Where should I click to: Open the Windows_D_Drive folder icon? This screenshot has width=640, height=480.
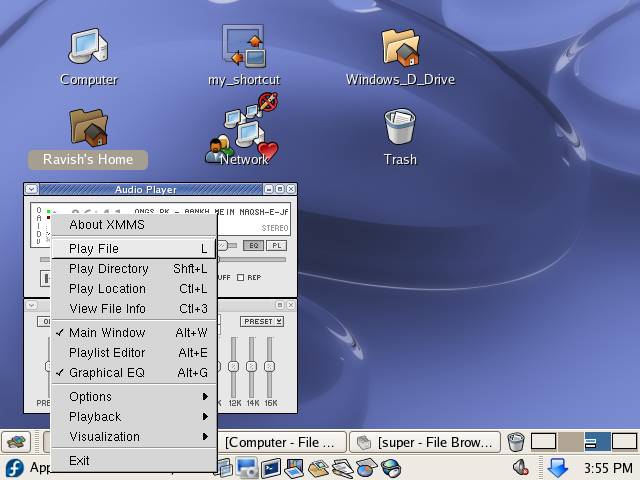400,48
